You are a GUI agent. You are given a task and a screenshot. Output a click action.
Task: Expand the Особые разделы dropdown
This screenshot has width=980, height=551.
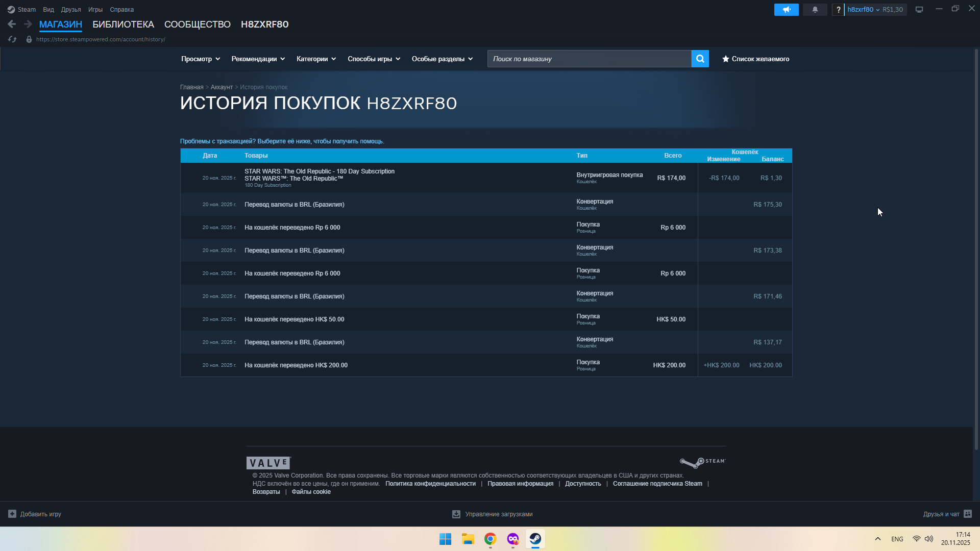pos(442,59)
